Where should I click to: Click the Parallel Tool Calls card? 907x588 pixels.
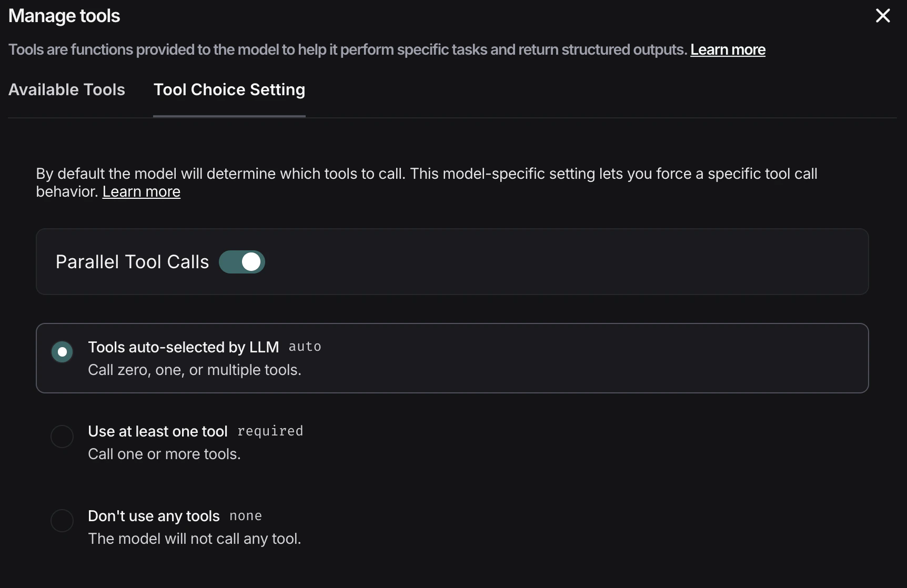coord(452,261)
